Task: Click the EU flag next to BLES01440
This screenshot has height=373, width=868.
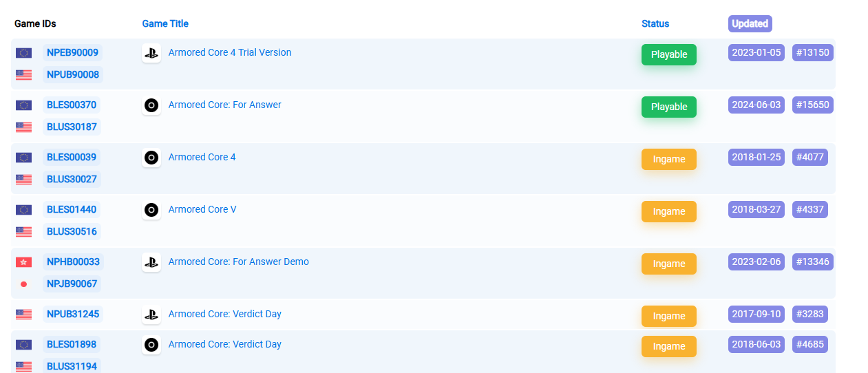Action: click(24, 210)
